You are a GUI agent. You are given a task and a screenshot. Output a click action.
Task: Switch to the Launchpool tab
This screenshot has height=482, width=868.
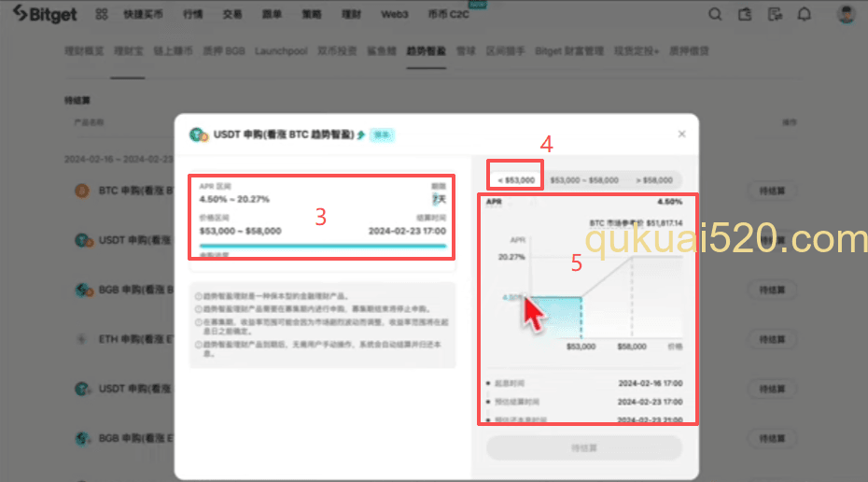pyautogui.click(x=281, y=51)
